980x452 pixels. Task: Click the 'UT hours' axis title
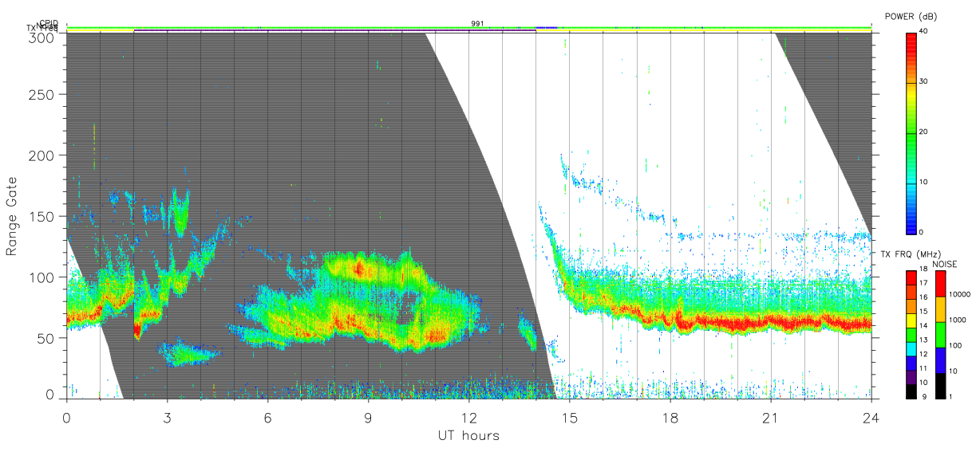click(468, 435)
